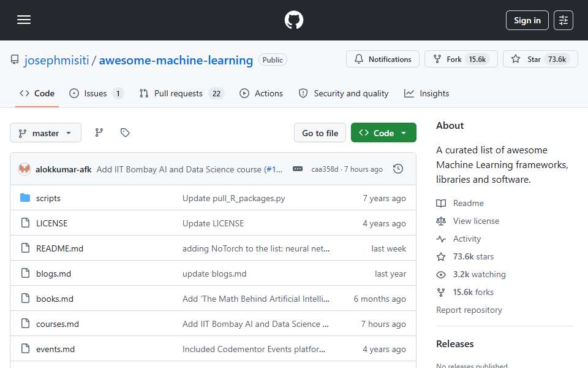The width and height of the screenshot is (588, 368).
Task: Click Report repository link
Action: click(469, 310)
